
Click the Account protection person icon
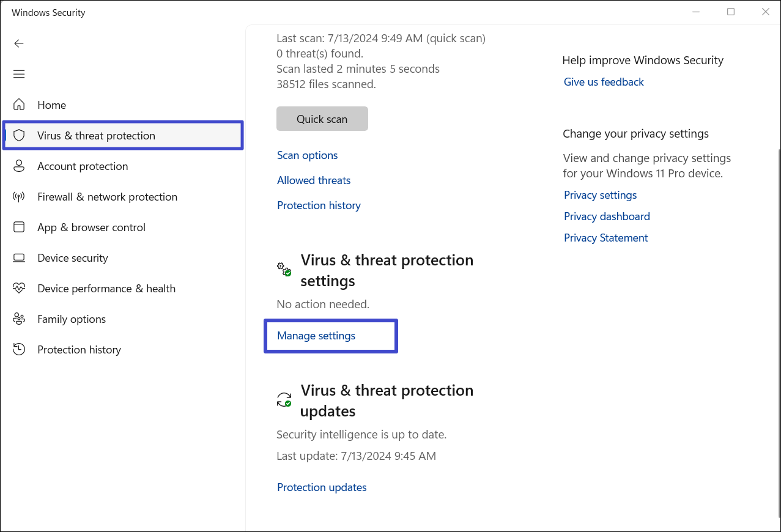pos(19,166)
